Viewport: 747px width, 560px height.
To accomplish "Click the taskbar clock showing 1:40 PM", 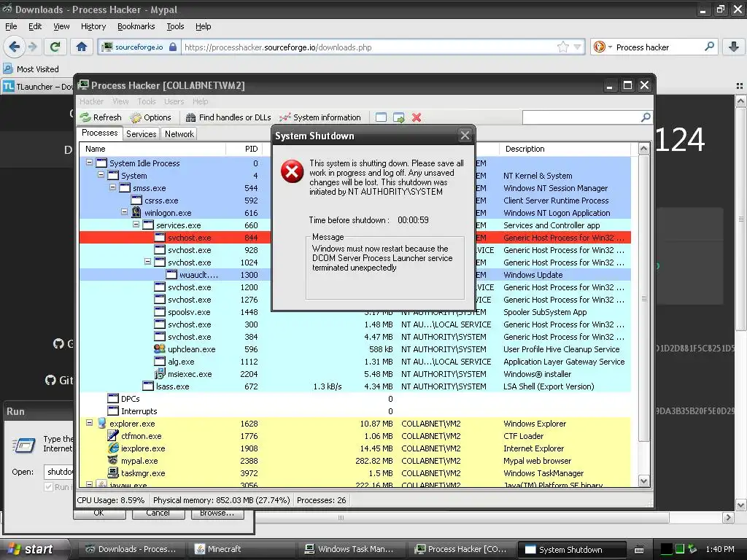I will pos(720,549).
